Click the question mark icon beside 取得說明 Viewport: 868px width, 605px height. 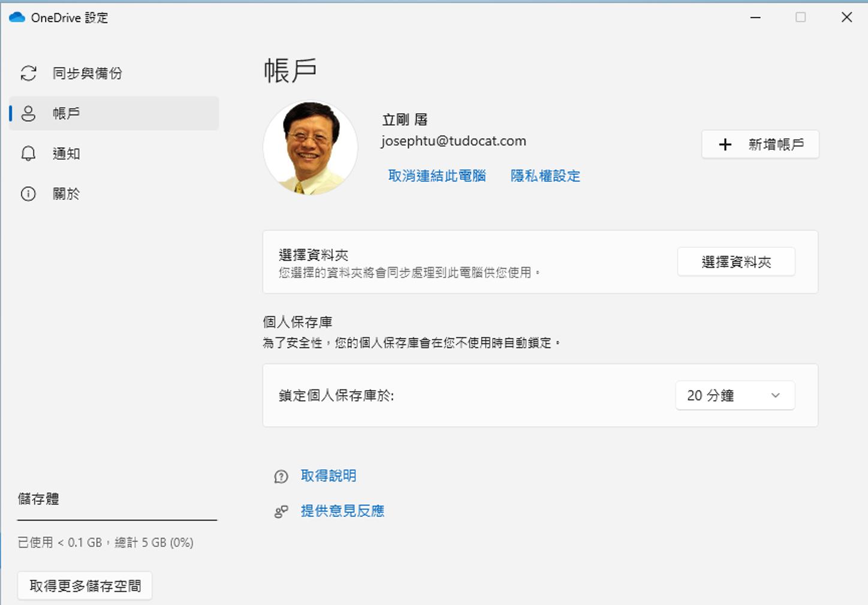click(x=281, y=476)
